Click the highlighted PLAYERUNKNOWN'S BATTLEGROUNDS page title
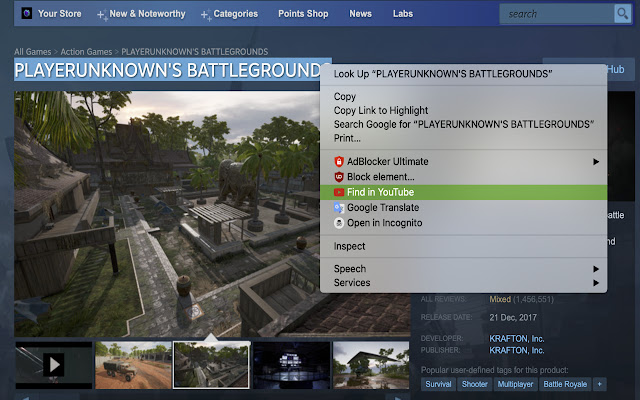Image resolution: width=640 pixels, height=400 pixels. tap(173, 70)
